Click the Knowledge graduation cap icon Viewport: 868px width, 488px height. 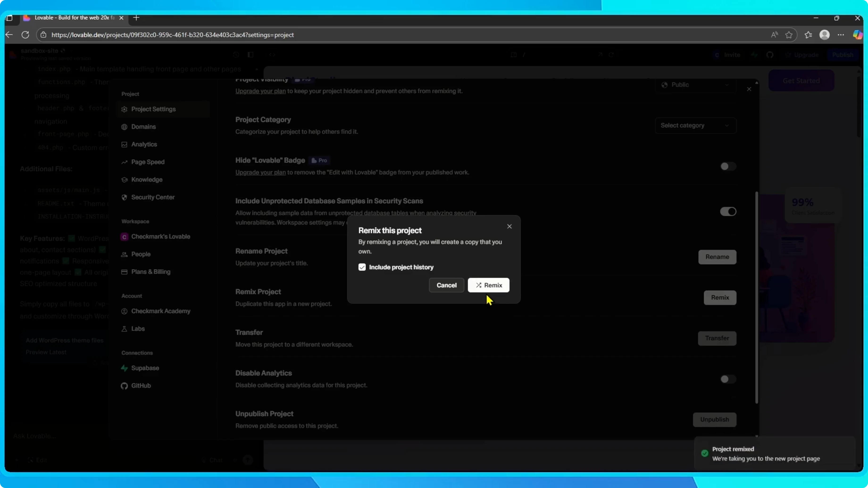tap(124, 180)
